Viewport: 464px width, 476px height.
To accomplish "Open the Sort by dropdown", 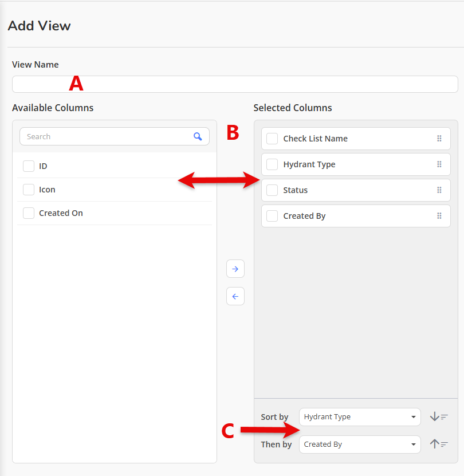I will pyautogui.click(x=360, y=417).
